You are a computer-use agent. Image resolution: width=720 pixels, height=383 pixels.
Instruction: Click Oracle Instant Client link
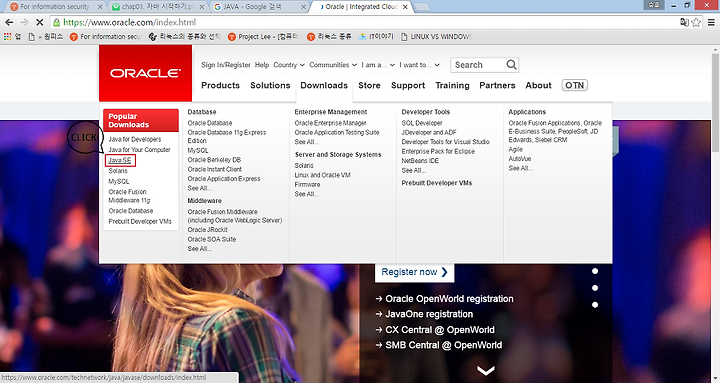[x=214, y=169]
